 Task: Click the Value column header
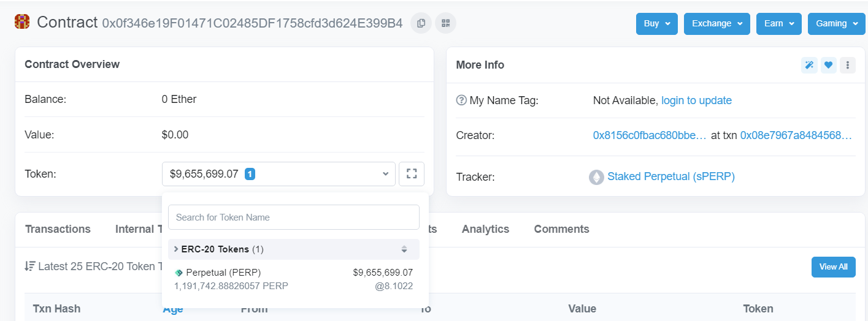click(x=582, y=309)
